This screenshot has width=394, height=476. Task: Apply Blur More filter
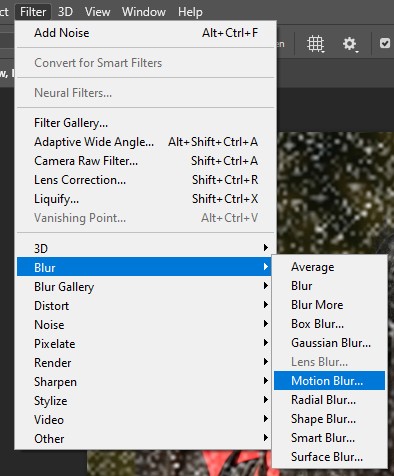click(329, 305)
